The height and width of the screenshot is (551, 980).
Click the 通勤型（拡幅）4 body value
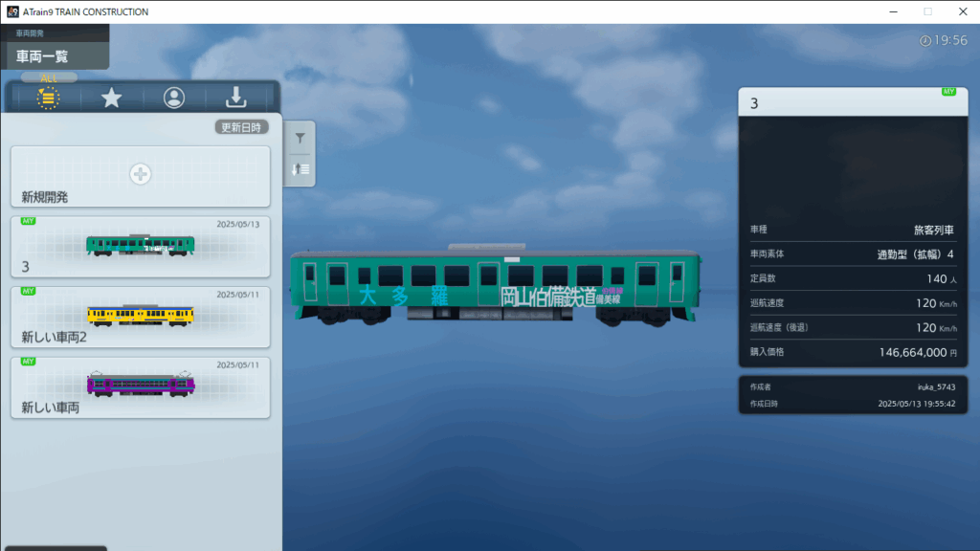click(916, 254)
